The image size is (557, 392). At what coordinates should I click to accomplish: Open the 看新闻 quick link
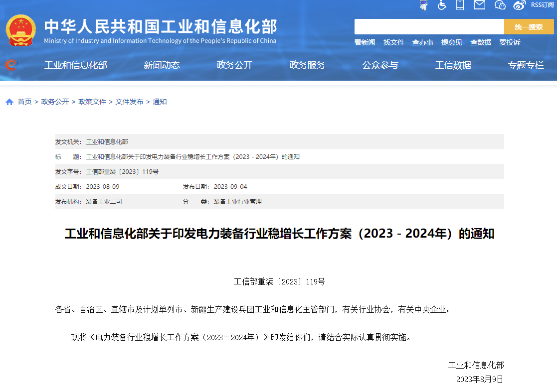(x=365, y=42)
